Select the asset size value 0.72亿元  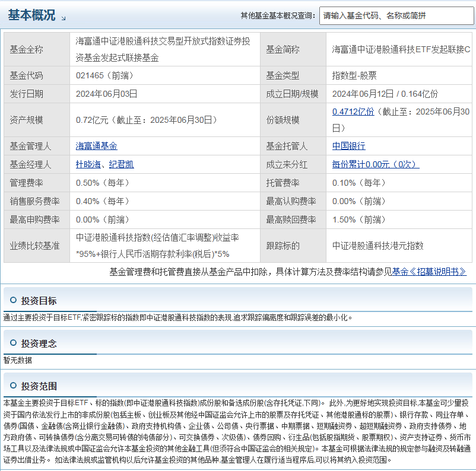[x=92, y=120]
